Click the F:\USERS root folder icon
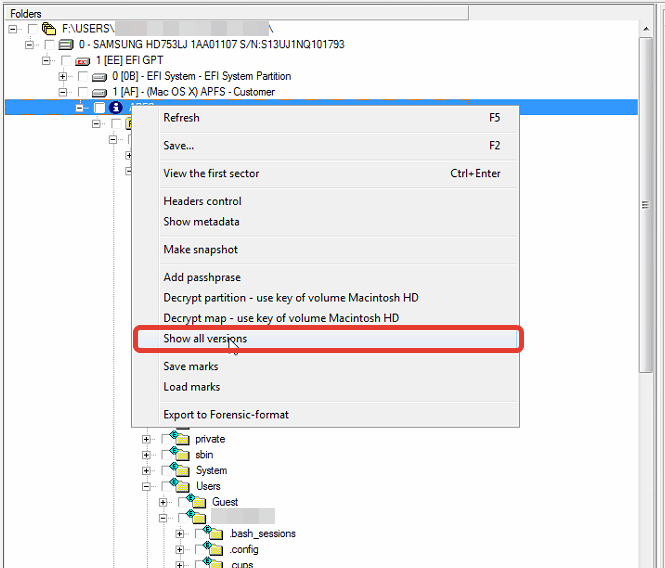665x568 pixels. [49, 29]
